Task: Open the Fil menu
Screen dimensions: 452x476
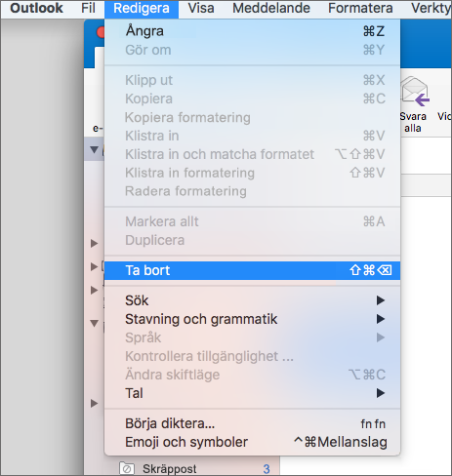Action: click(88, 8)
